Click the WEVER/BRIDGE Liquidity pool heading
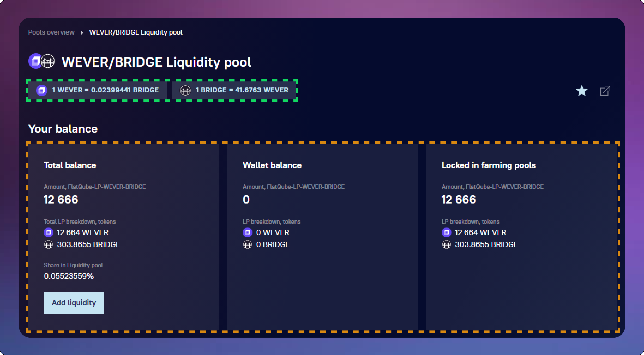Viewport: 644px width, 355px height. point(157,62)
